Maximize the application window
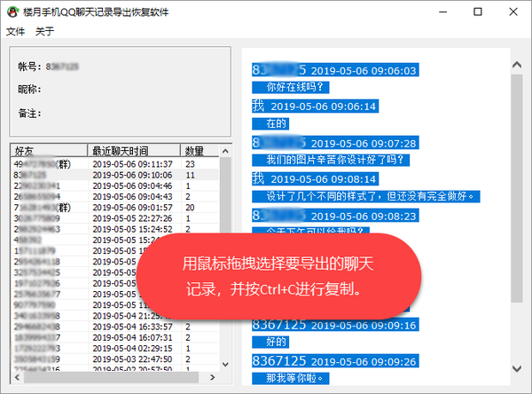This screenshot has width=532, height=394. tap(478, 12)
